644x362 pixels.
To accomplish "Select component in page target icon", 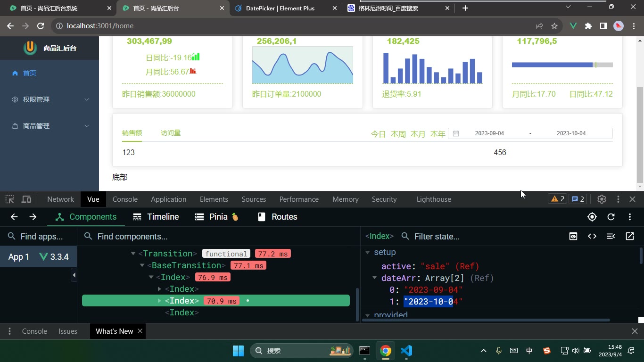I will [x=592, y=217].
